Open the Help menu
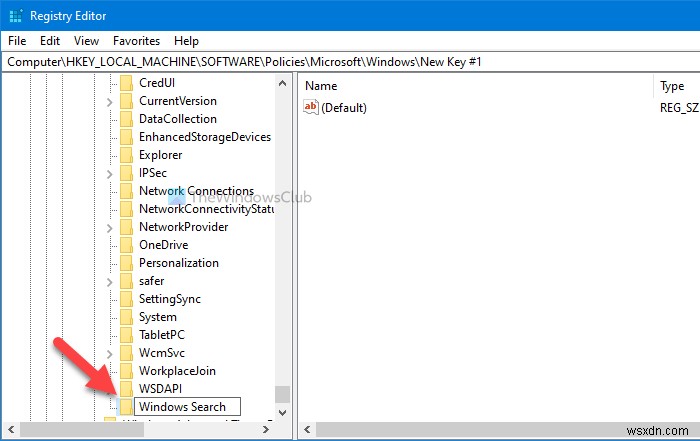700x441 pixels. (x=186, y=41)
